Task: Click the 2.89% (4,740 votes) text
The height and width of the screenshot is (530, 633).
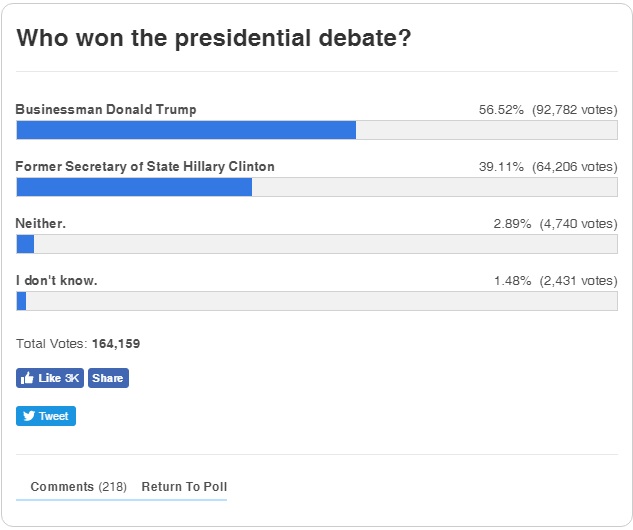Action: (x=555, y=224)
